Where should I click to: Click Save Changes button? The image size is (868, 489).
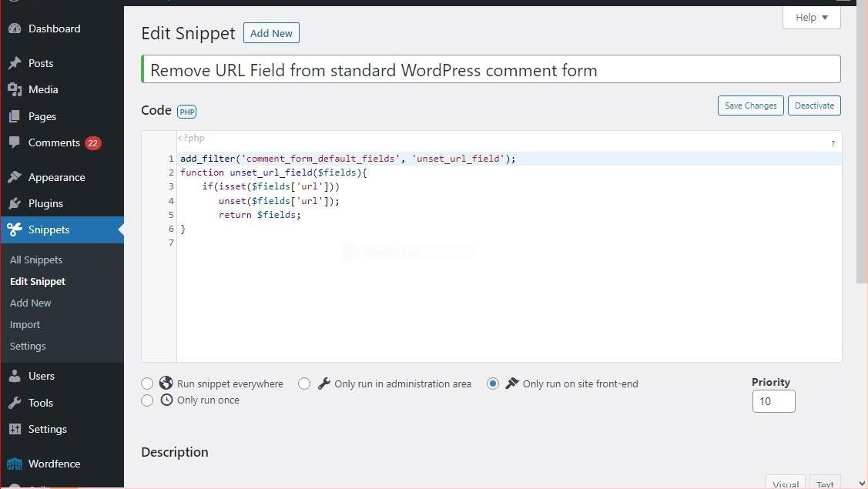coord(751,106)
